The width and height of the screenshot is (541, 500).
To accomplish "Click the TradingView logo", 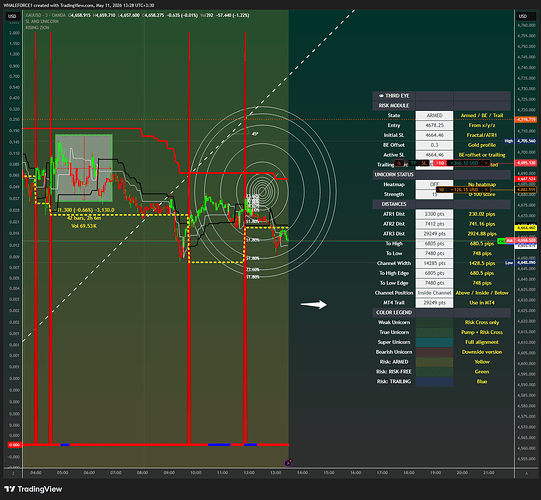I will [33, 489].
